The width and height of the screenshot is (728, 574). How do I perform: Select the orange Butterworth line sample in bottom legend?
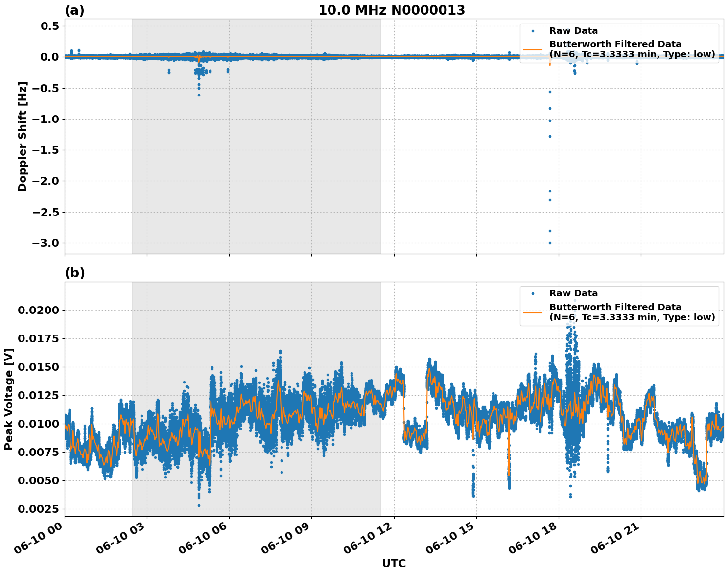535,312
